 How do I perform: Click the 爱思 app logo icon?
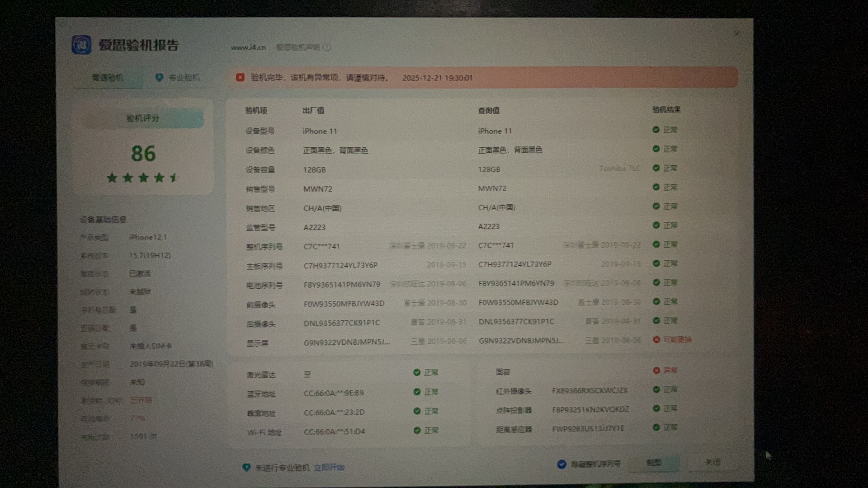[82, 45]
